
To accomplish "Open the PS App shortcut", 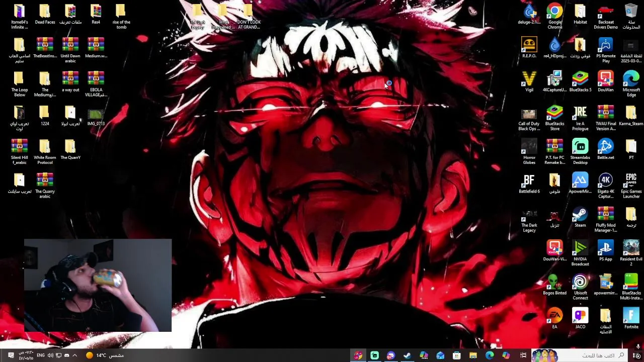I will coord(606,251).
